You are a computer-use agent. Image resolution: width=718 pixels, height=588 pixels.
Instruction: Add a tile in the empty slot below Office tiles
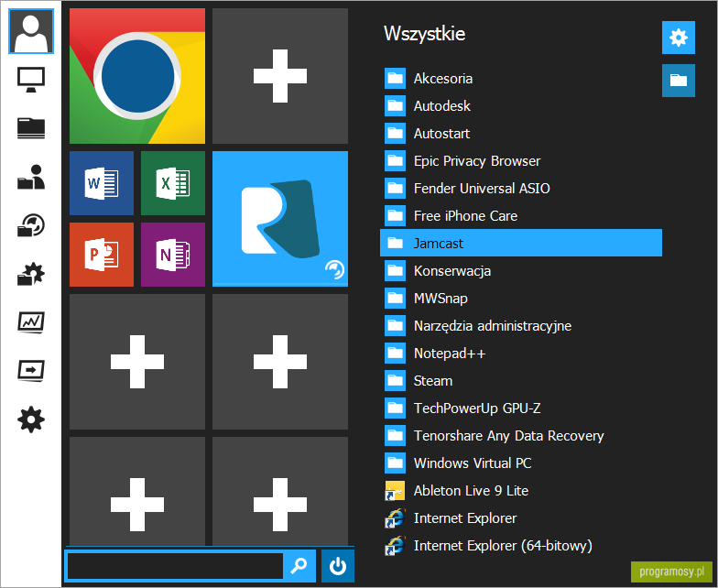click(x=137, y=362)
